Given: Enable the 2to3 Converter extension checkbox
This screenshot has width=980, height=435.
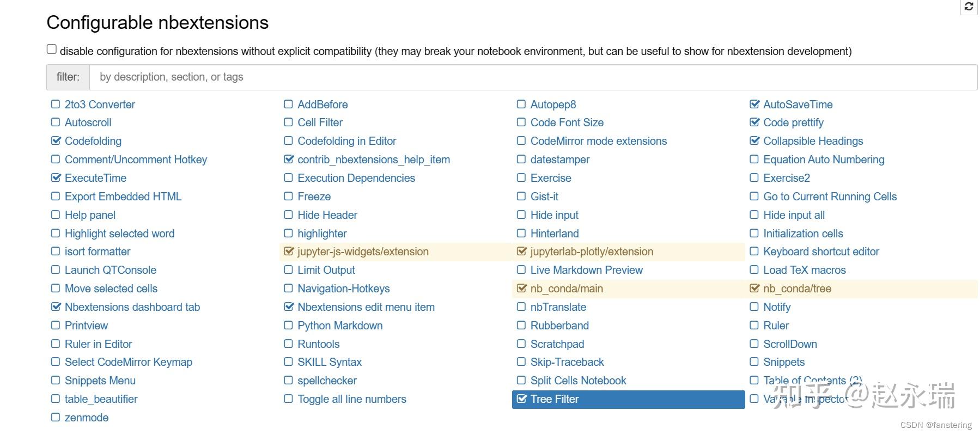Looking at the screenshot, I should coord(56,104).
